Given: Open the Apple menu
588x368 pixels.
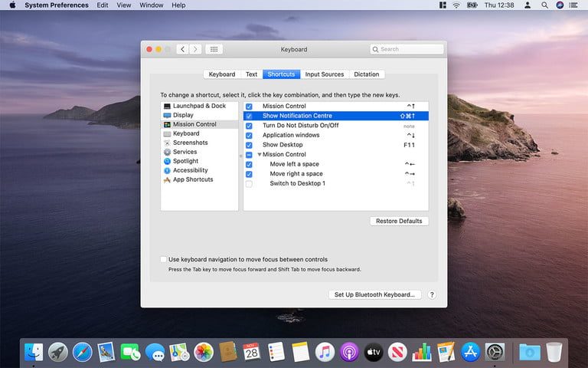Looking at the screenshot, I should click(x=12, y=5).
